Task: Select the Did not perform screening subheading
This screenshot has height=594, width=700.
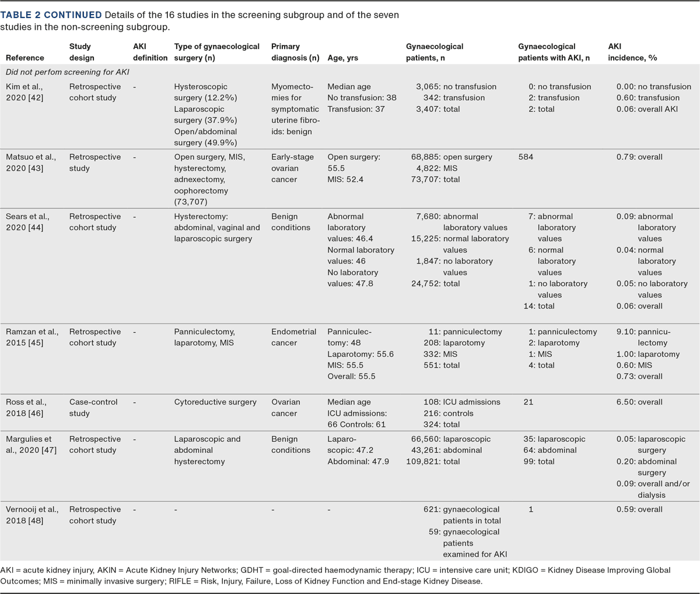Action: [67, 72]
